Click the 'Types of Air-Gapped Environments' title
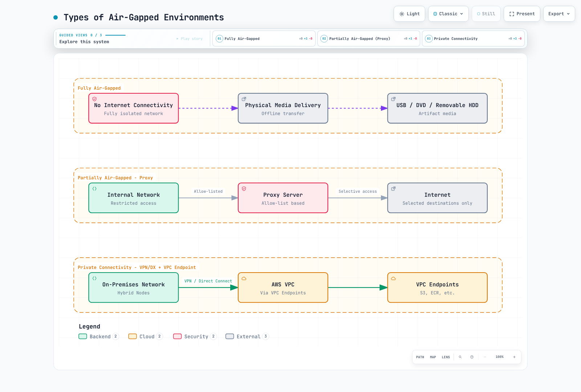This screenshot has height=392, width=581. [144, 17]
